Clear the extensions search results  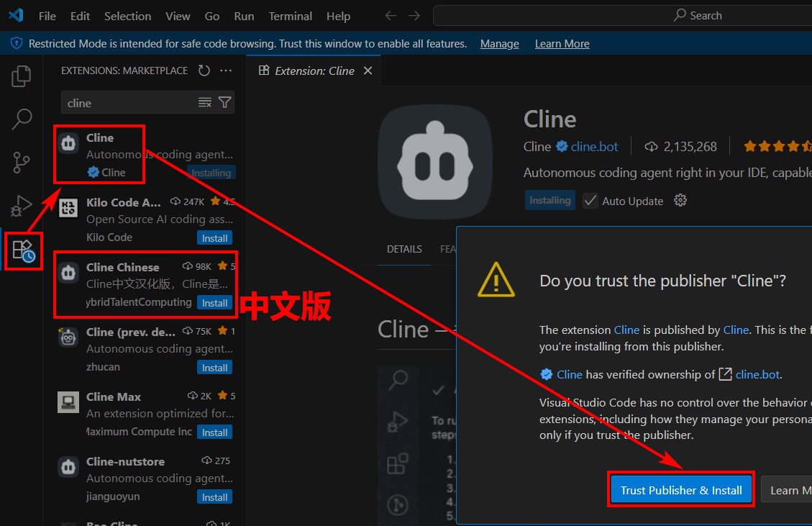point(205,103)
